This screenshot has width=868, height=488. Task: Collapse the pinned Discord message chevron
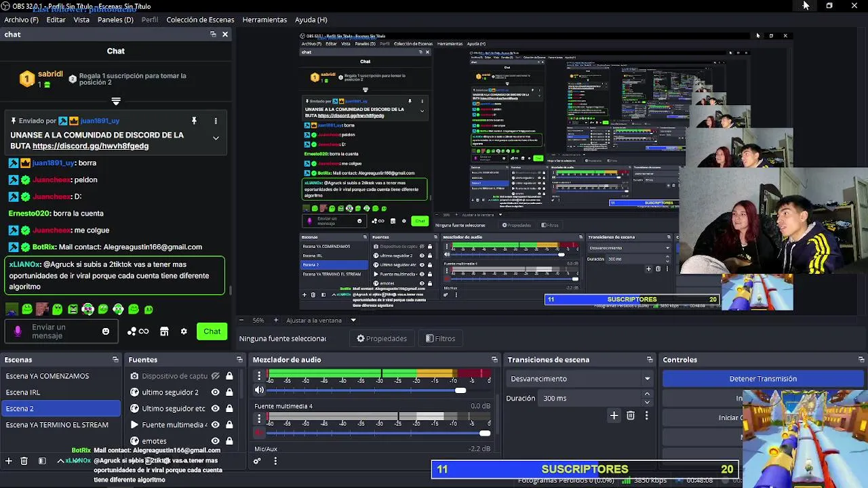(x=216, y=138)
